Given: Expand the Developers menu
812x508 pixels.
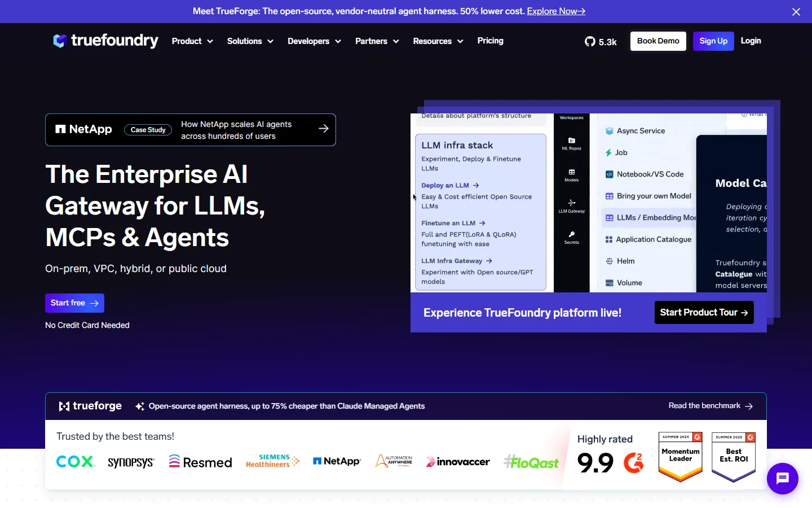Looking at the screenshot, I should [314, 41].
